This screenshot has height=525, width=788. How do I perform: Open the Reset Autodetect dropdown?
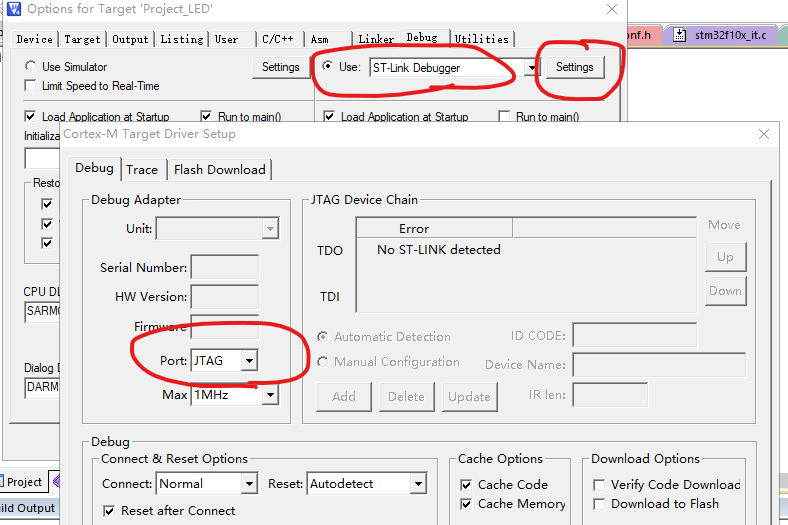(418, 484)
